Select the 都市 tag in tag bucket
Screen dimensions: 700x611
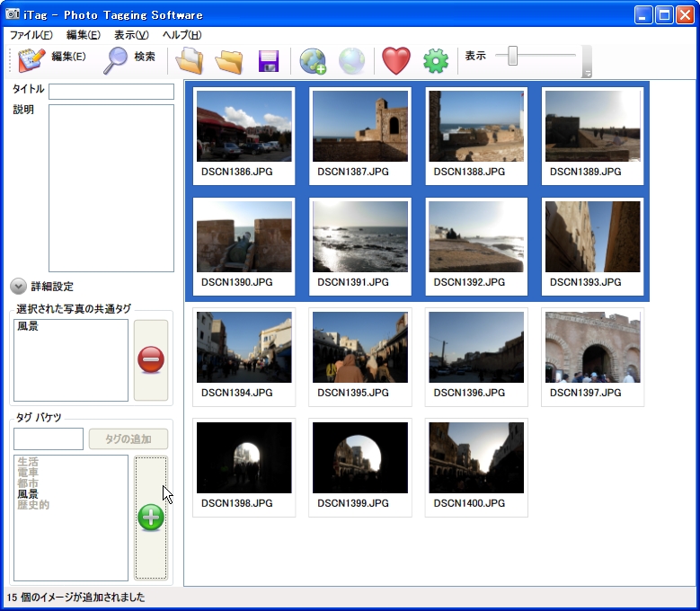click(x=28, y=483)
